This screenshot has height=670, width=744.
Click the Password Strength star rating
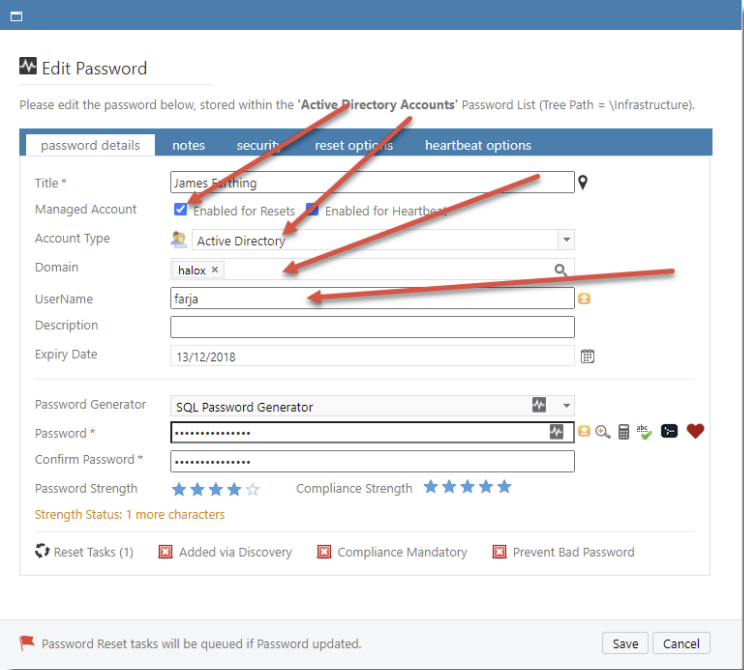pos(216,489)
